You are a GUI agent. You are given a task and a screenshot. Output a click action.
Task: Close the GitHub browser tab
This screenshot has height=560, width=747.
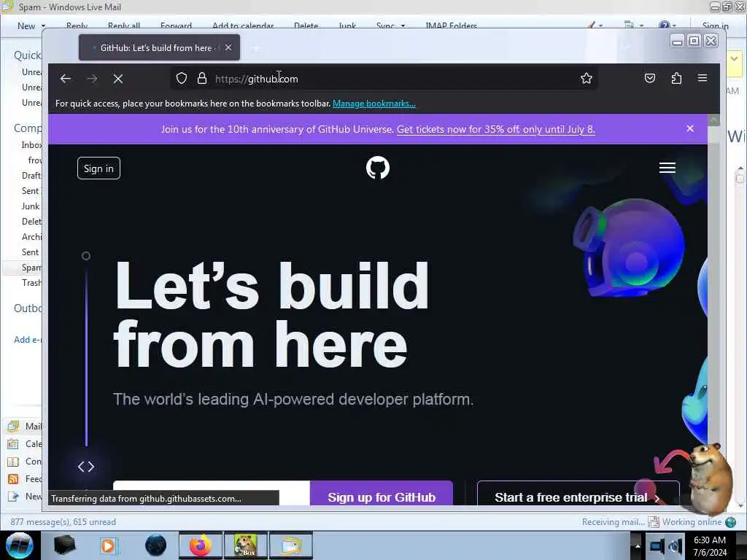[228, 47]
